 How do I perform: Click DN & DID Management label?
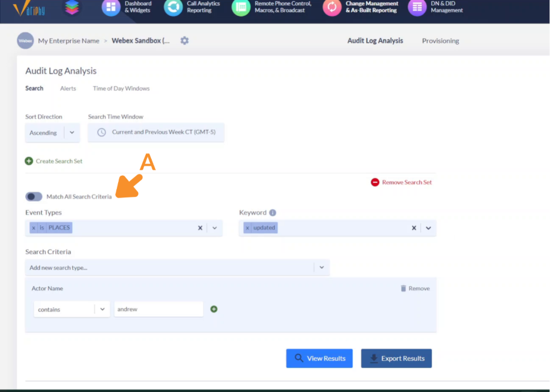[x=447, y=7]
